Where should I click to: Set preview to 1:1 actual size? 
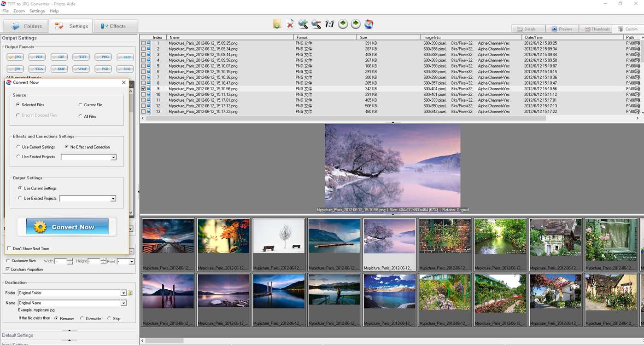pyautogui.click(x=329, y=24)
